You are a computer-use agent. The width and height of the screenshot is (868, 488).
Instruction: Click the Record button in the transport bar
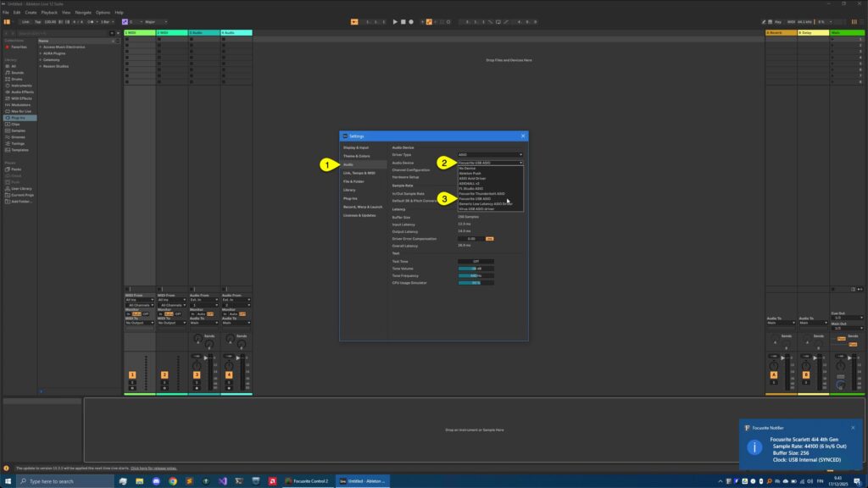click(x=412, y=21)
